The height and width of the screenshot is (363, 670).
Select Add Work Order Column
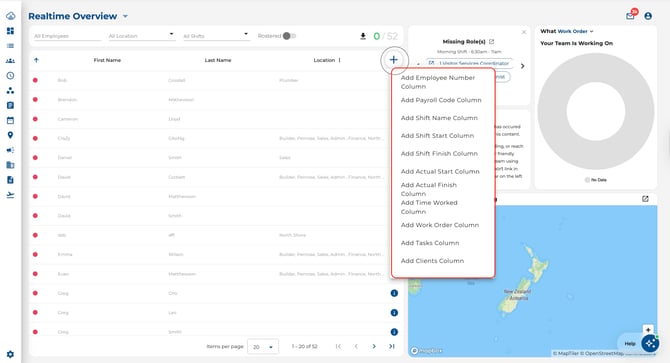click(x=443, y=225)
